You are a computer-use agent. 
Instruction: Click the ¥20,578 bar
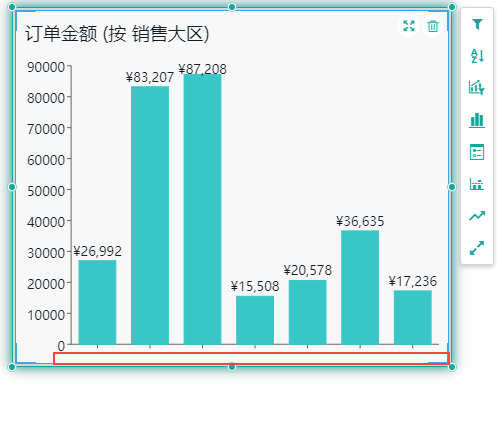(308, 312)
